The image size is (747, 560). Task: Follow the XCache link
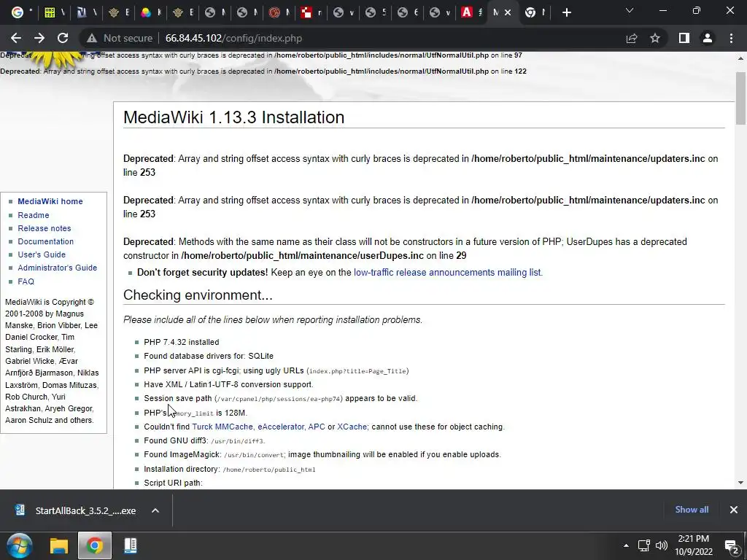[352, 427]
